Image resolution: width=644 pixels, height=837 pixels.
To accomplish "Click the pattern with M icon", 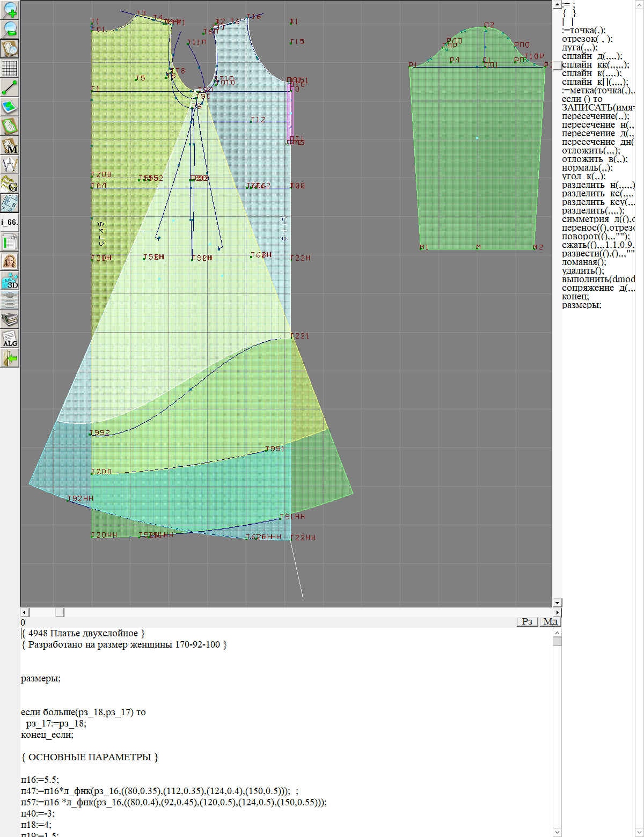I will click(x=10, y=145).
